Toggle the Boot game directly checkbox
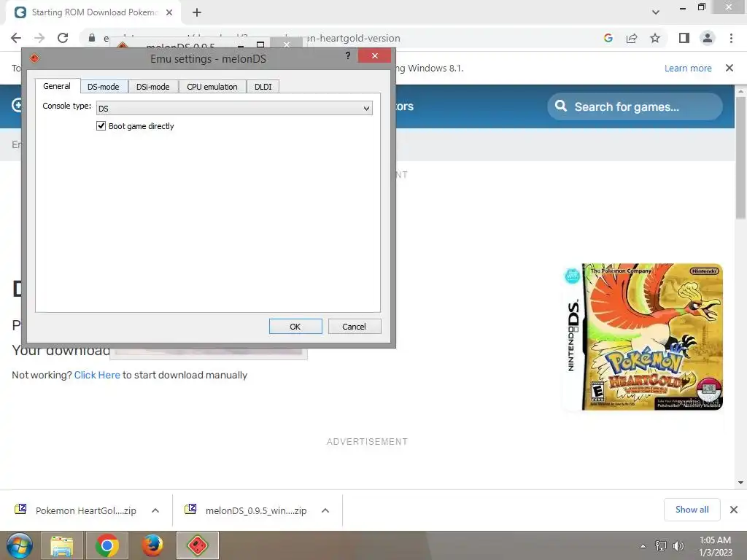Viewport: 747px width, 560px height. (101, 126)
